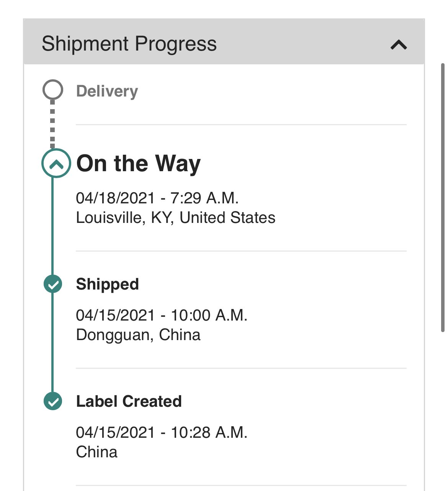The width and height of the screenshot is (448, 491).
Task: Click the Shipment Progress header title
Action: [x=129, y=44]
